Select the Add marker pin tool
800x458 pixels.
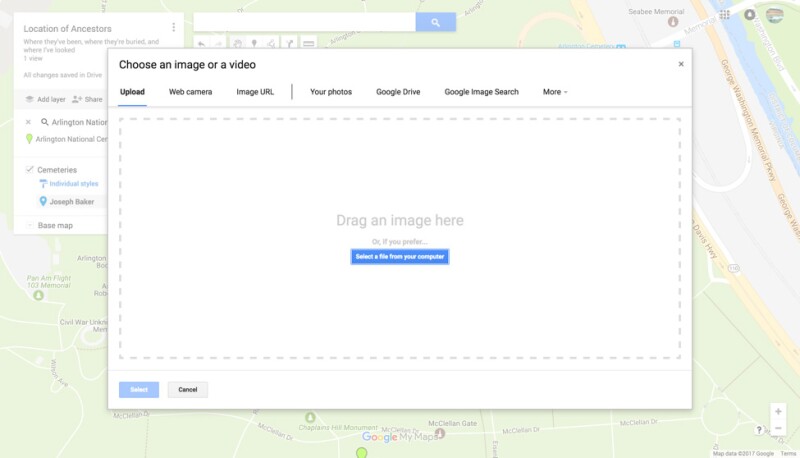254,44
